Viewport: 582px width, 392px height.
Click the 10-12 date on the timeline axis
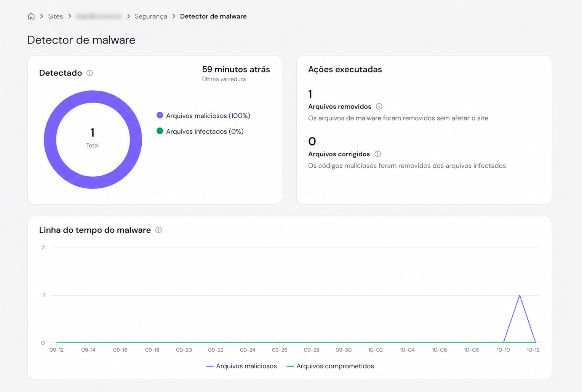click(533, 350)
